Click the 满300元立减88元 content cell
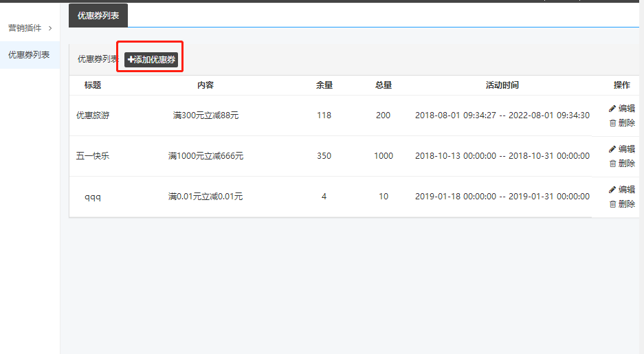The width and height of the screenshot is (644, 354). click(206, 115)
